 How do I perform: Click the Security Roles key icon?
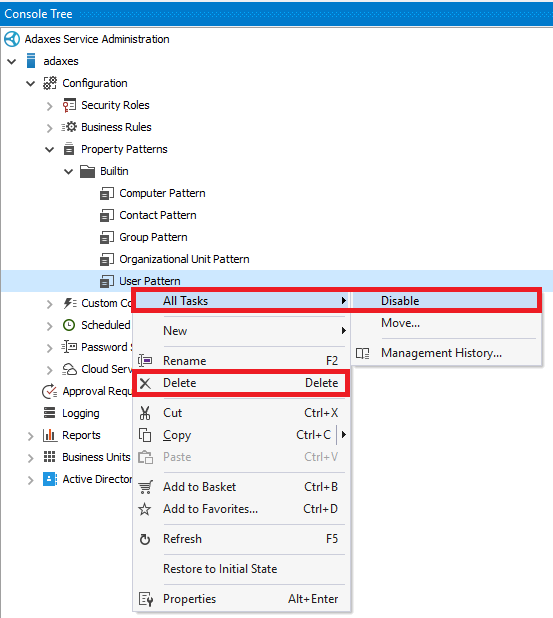tap(69, 105)
